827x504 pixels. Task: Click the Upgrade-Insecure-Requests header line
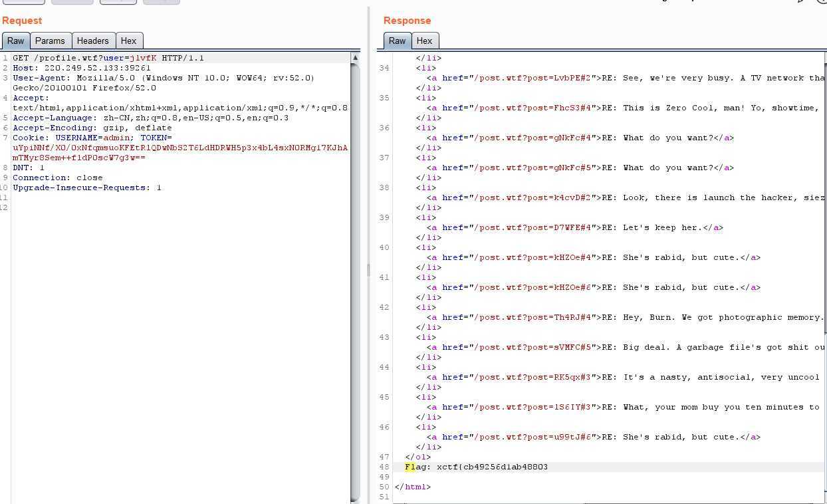click(86, 188)
